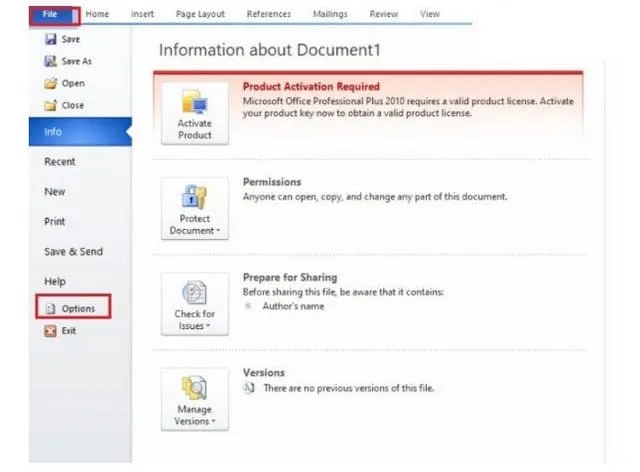Click the red Exit icon
Viewport: 640px width, 472px height.
pyautogui.click(x=50, y=331)
